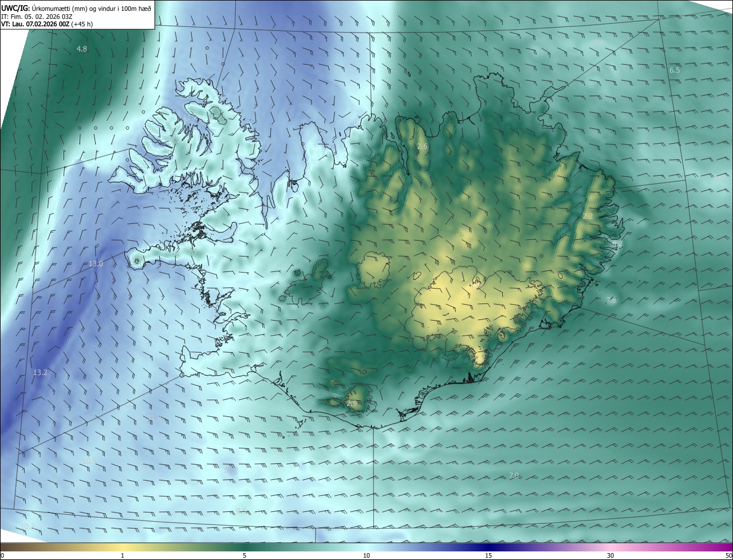
Task: Click the map value label '13.0'
Action: (x=96, y=263)
